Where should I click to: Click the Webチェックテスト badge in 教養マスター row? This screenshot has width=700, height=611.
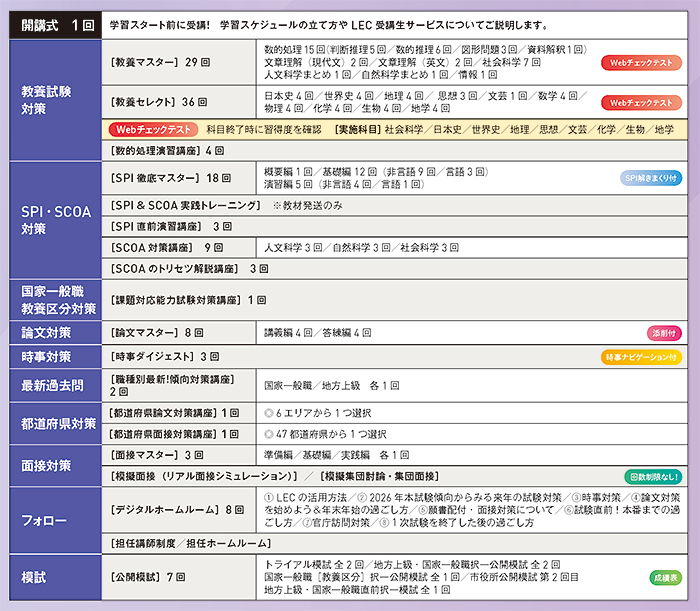pos(640,63)
